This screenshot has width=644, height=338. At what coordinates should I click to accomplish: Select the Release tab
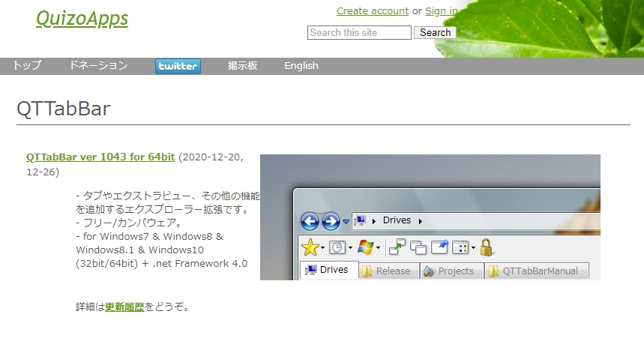click(x=389, y=271)
